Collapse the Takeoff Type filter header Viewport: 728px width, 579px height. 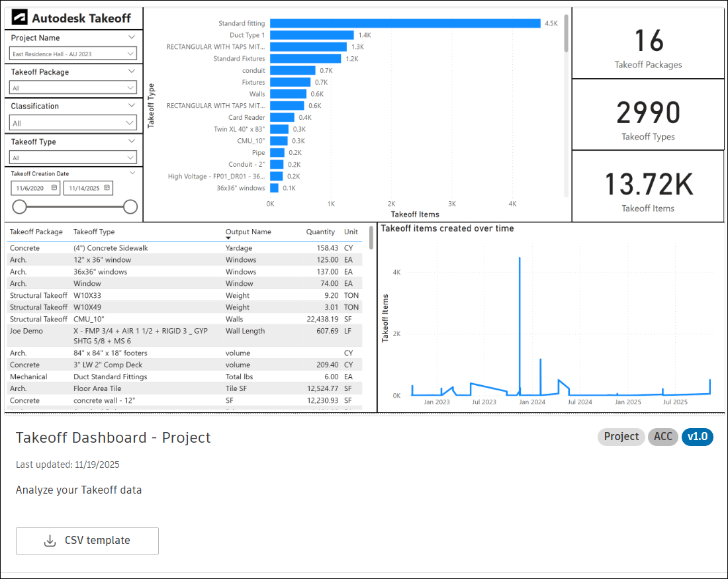click(132, 141)
